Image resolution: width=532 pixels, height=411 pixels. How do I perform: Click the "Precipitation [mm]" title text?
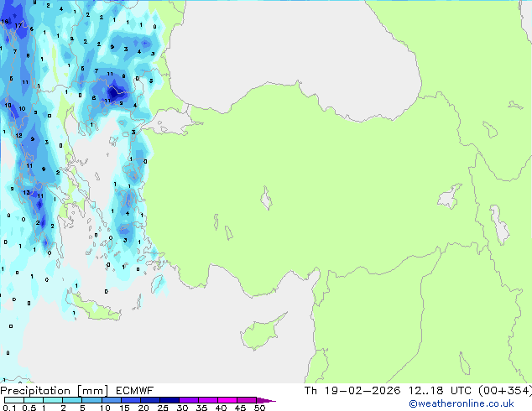pyautogui.click(x=55, y=391)
